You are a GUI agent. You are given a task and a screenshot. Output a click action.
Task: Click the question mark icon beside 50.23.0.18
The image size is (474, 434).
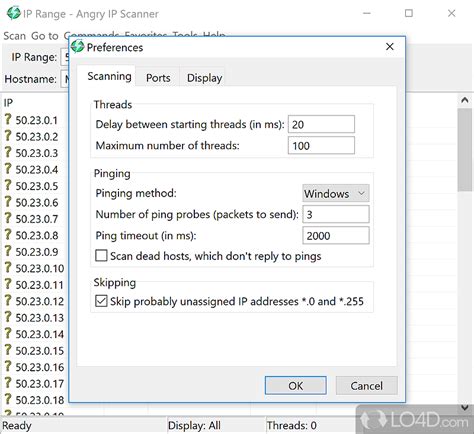pyautogui.click(x=8, y=400)
